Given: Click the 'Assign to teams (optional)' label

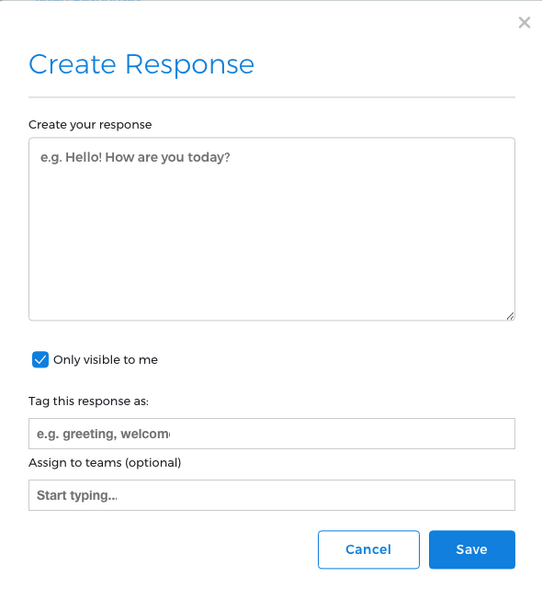Looking at the screenshot, I should point(105,463).
